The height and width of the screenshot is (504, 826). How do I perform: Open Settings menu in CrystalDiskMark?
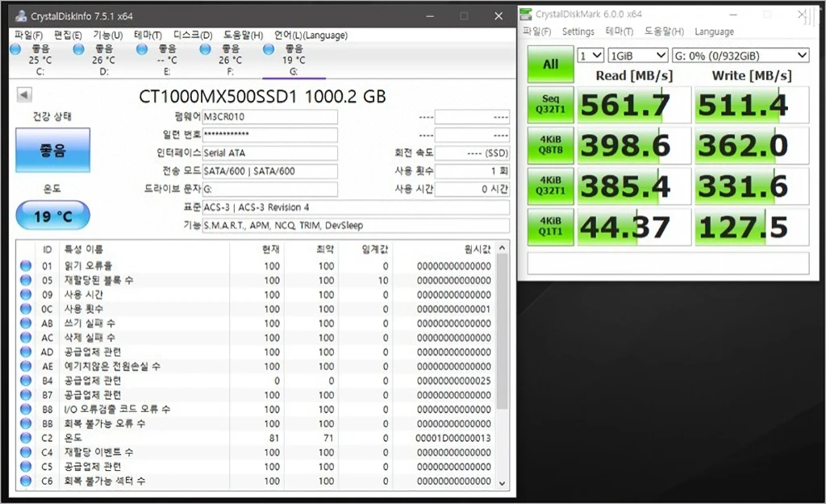point(578,31)
